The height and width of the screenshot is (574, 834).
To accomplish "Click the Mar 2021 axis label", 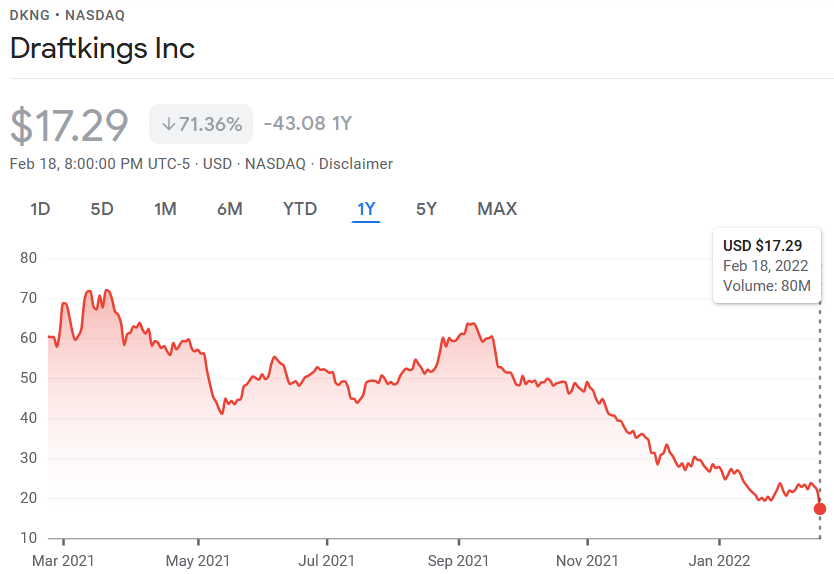I will pyautogui.click(x=64, y=560).
